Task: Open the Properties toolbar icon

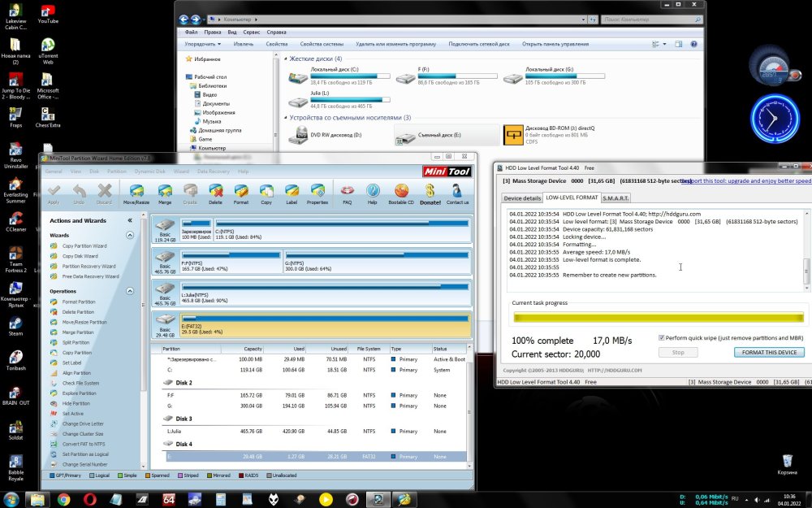Action: pyautogui.click(x=317, y=193)
